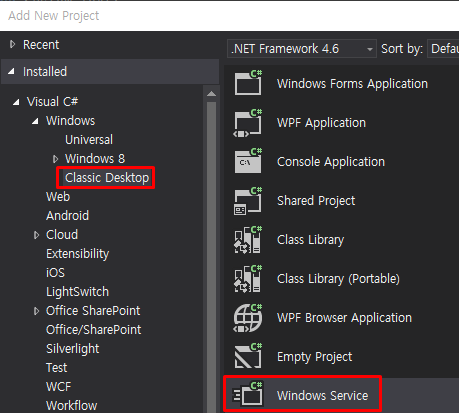459x413 pixels.
Task: Expand the Recent section arrow
Action: click(12, 44)
